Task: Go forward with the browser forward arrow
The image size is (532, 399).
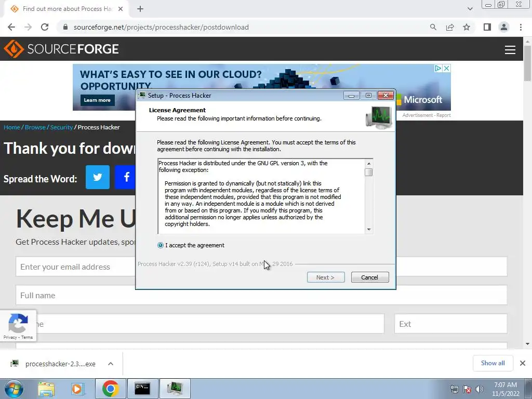Action: pyautogui.click(x=28, y=27)
